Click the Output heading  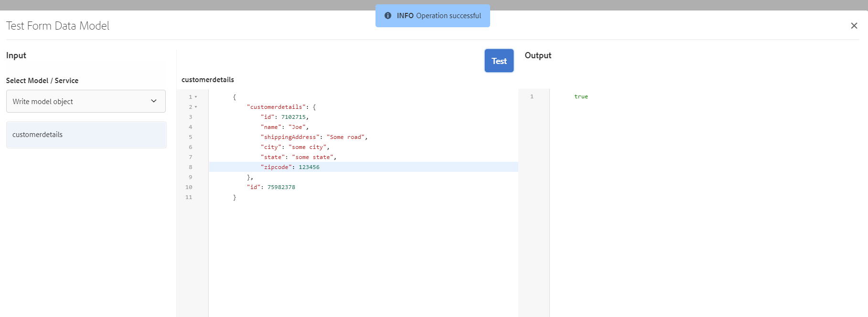coord(538,55)
